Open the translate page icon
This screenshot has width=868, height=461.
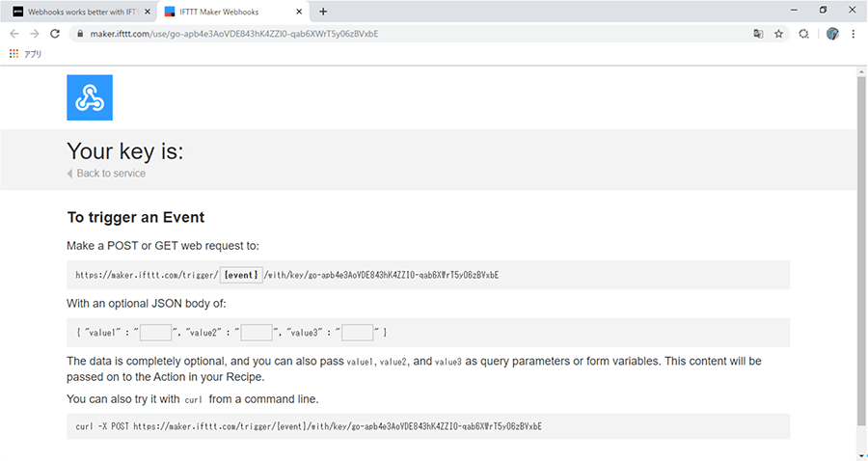coord(758,34)
